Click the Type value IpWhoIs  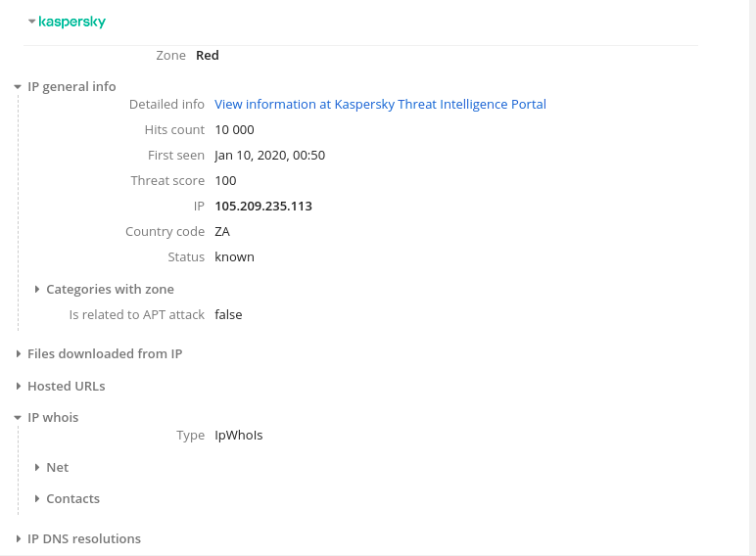(239, 435)
